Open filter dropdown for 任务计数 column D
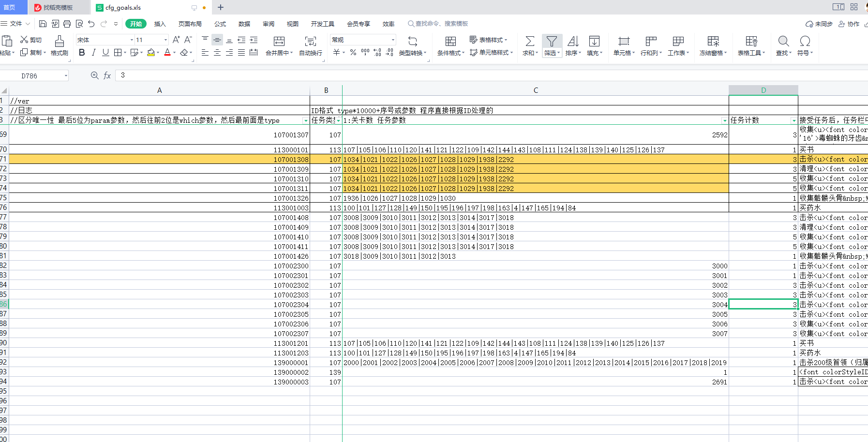This screenshot has width=868, height=442. (793, 120)
